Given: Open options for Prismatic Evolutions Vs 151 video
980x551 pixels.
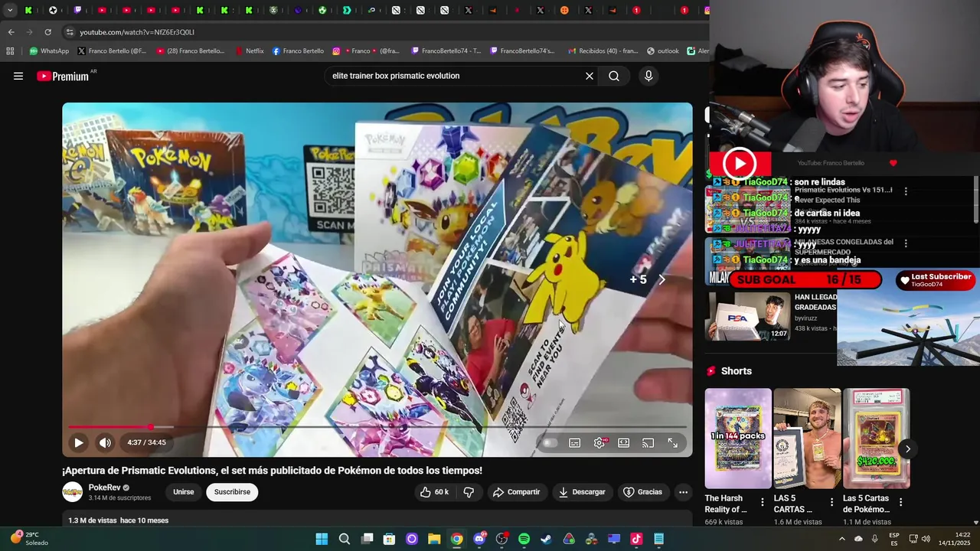Looking at the screenshot, I should click(906, 191).
